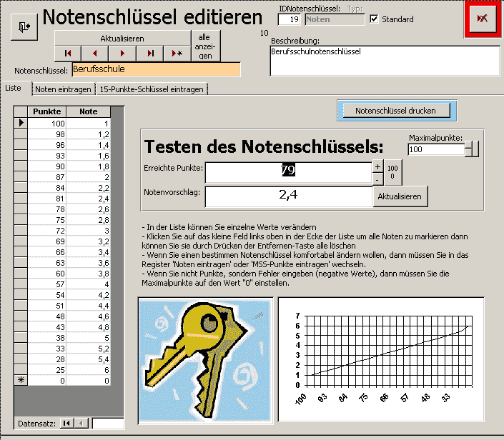Toggle the Standard checkbox
The width and height of the screenshot is (504, 440).
pos(374,19)
